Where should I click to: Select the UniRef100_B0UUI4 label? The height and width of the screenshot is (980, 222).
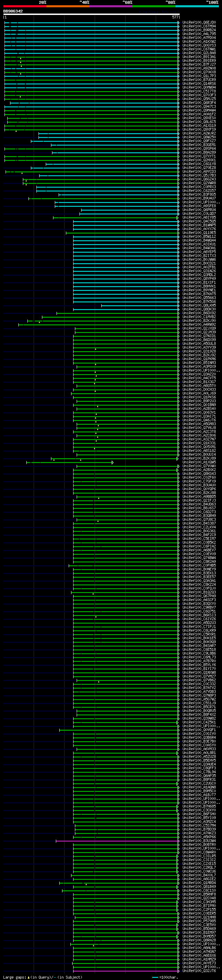coord(199,454)
